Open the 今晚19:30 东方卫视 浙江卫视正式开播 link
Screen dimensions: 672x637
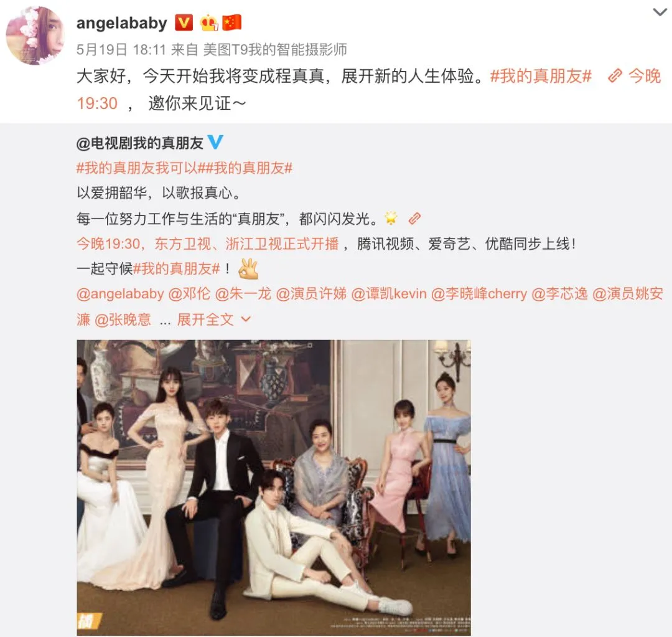tap(207, 243)
